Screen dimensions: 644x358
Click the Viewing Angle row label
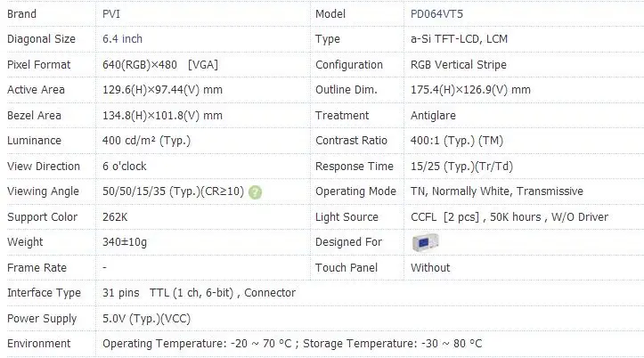pyautogui.click(x=43, y=191)
